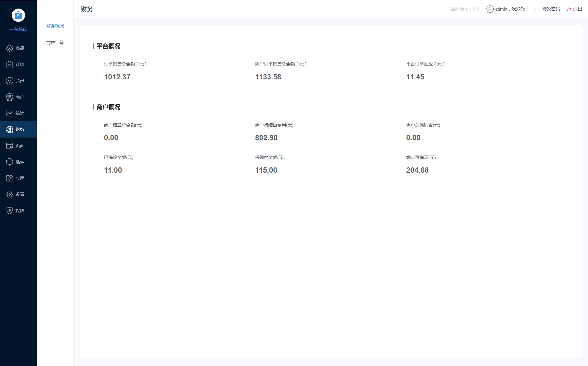
Task: Select the 插件 plugin icon
Action: 9,162
